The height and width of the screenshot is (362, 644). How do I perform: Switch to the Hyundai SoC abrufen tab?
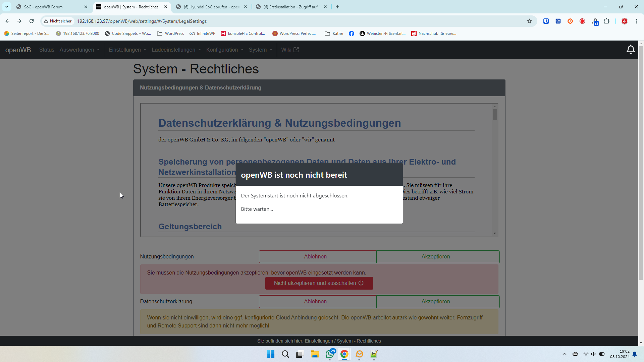tap(211, 7)
